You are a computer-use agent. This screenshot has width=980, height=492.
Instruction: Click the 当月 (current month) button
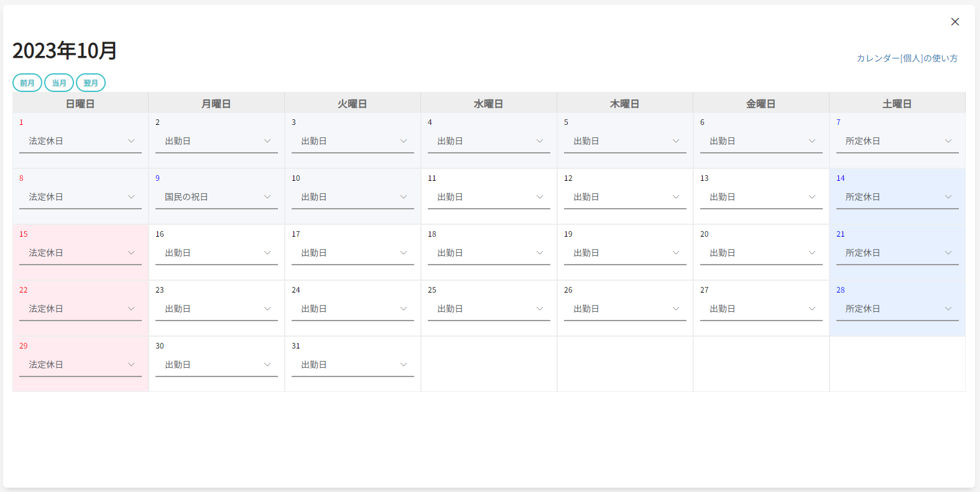point(59,83)
